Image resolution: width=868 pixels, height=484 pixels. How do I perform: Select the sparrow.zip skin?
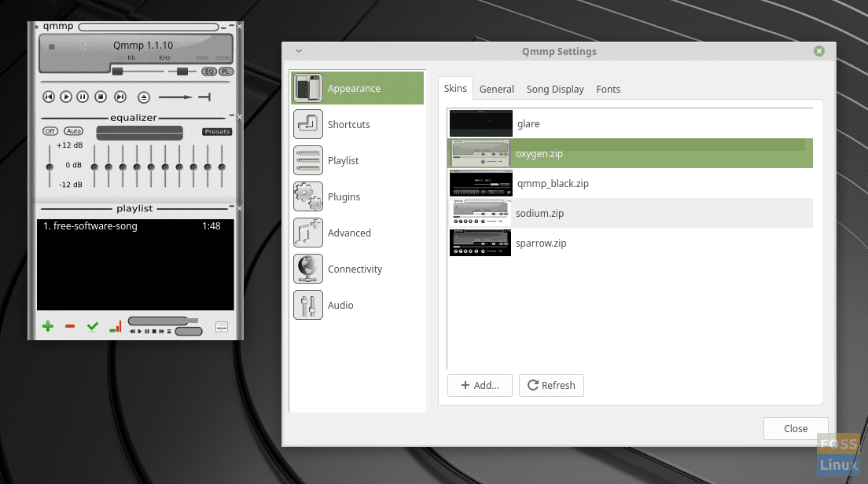630,243
